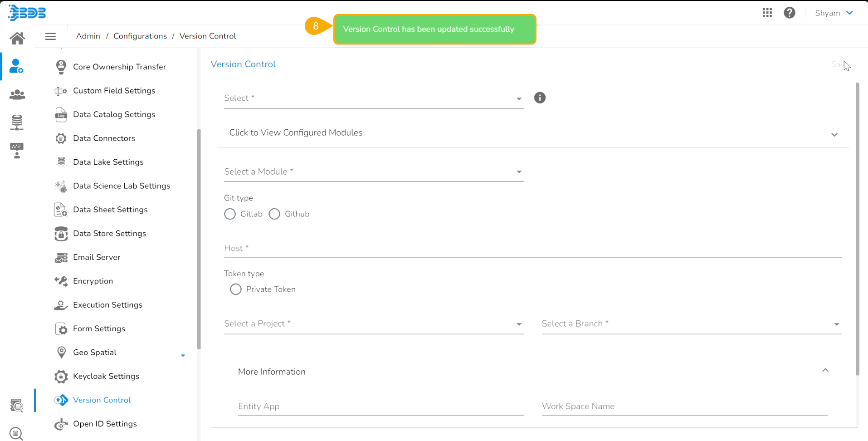Open the Select a Module dropdown

[374, 172]
